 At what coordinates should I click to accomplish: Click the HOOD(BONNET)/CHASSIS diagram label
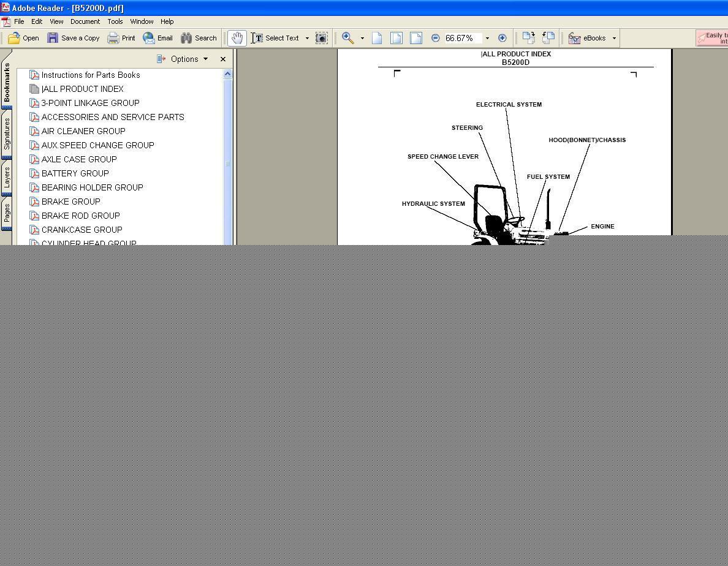tap(587, 140)
